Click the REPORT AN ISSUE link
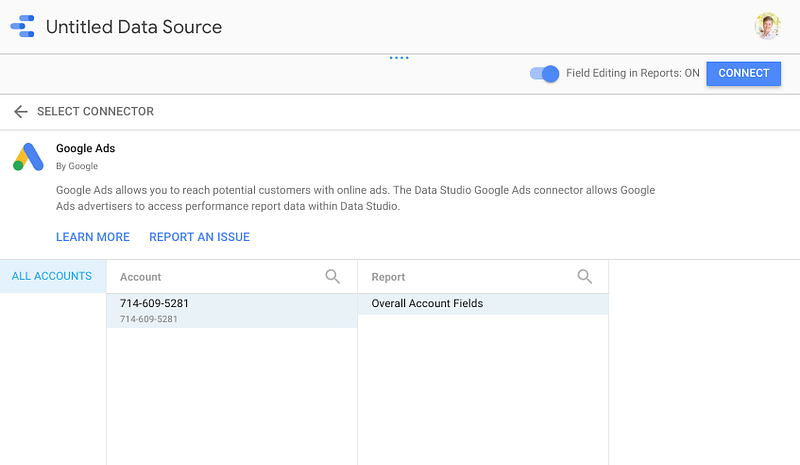 tap(199, 237)
